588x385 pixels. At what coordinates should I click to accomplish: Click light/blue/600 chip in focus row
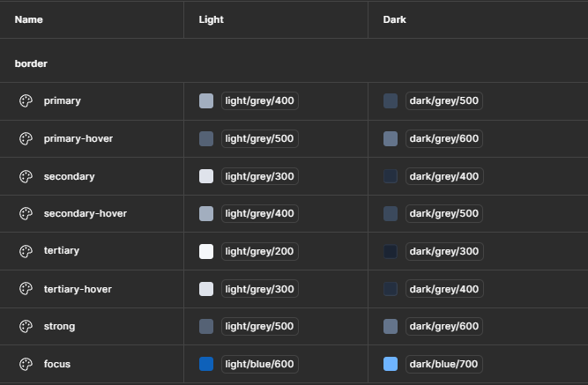(x=260, y=364)
